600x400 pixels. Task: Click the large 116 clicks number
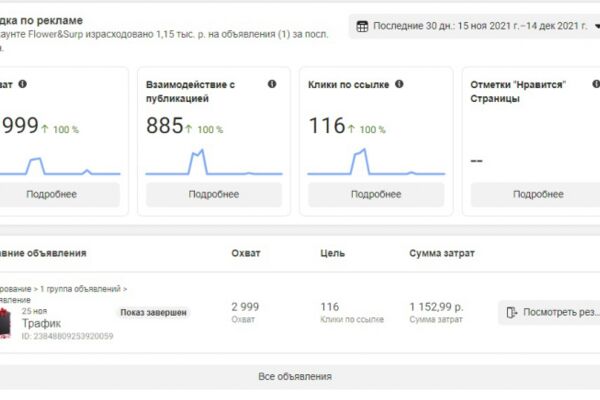327,126
